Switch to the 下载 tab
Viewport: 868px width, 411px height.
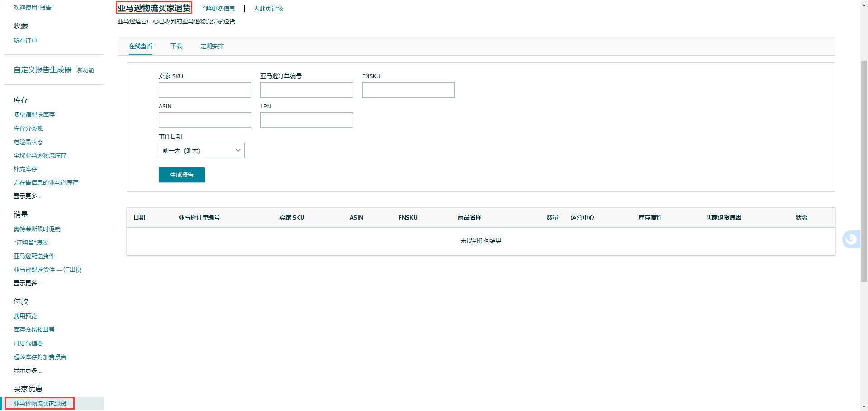pyautogui.click(x=176, y=46)
